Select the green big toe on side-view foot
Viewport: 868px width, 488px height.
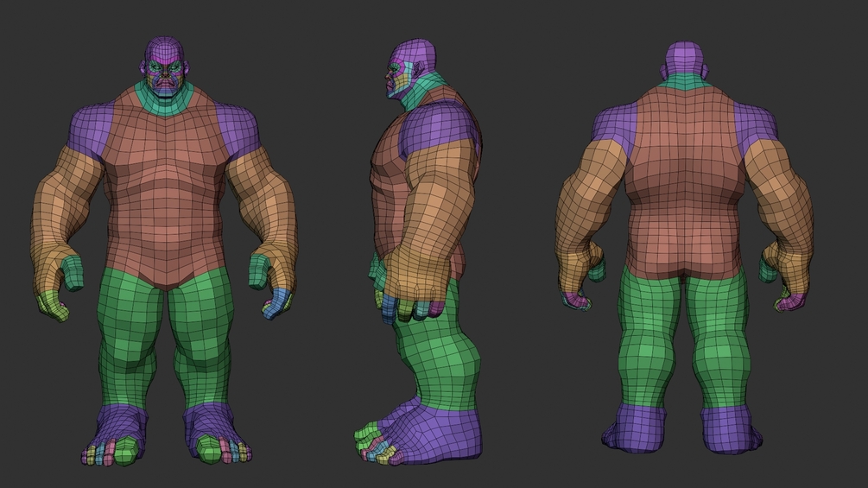365,432
